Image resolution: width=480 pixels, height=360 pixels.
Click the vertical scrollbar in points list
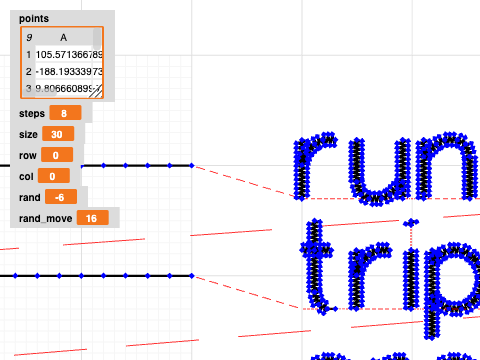[97, 38]
